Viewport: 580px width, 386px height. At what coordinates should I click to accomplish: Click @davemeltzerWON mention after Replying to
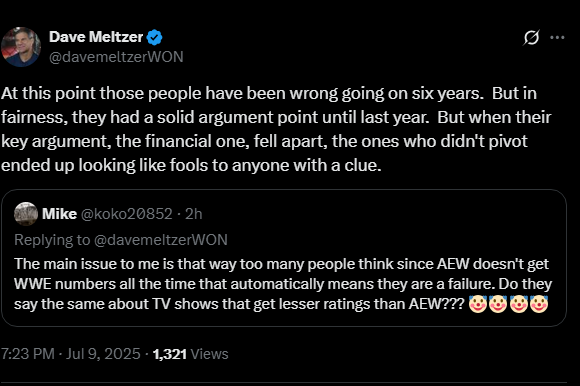click(161, 240)
